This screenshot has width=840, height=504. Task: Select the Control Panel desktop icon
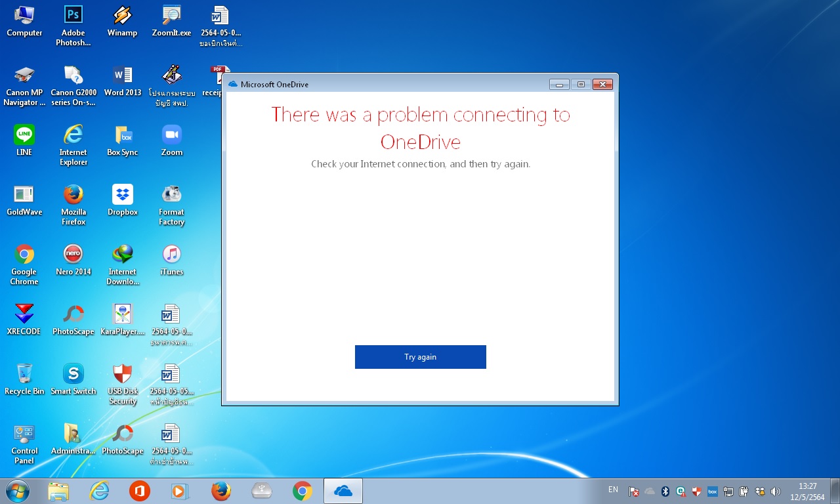[24, 444]
